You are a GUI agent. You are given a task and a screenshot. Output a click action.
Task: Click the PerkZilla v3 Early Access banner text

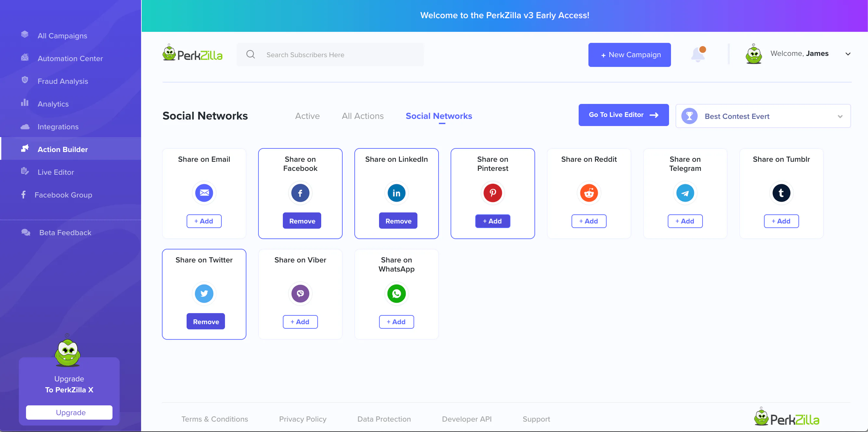pos(505,15)
